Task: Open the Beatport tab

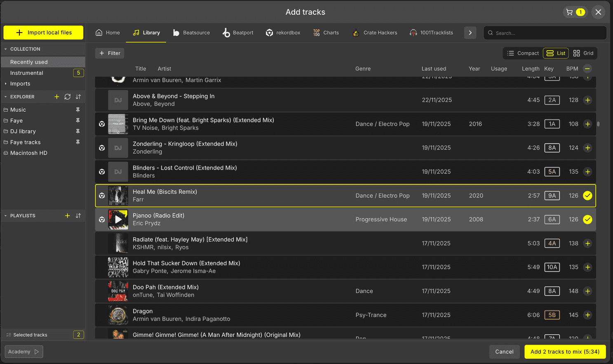Action: click(238, 33)
